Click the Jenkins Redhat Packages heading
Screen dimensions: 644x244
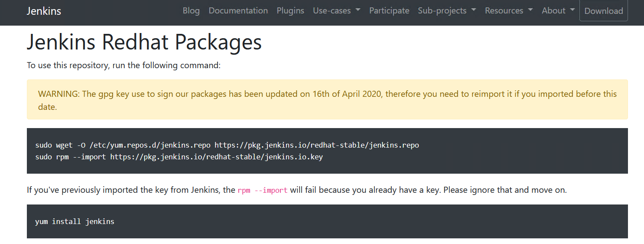144,42
